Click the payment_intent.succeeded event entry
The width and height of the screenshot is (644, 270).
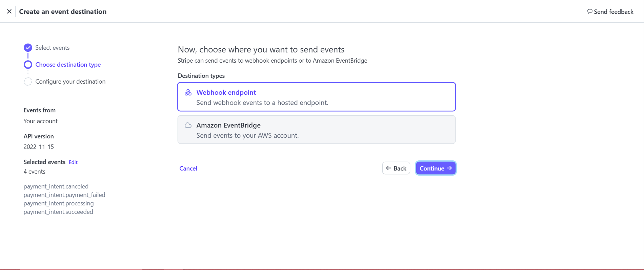(58, 212)
